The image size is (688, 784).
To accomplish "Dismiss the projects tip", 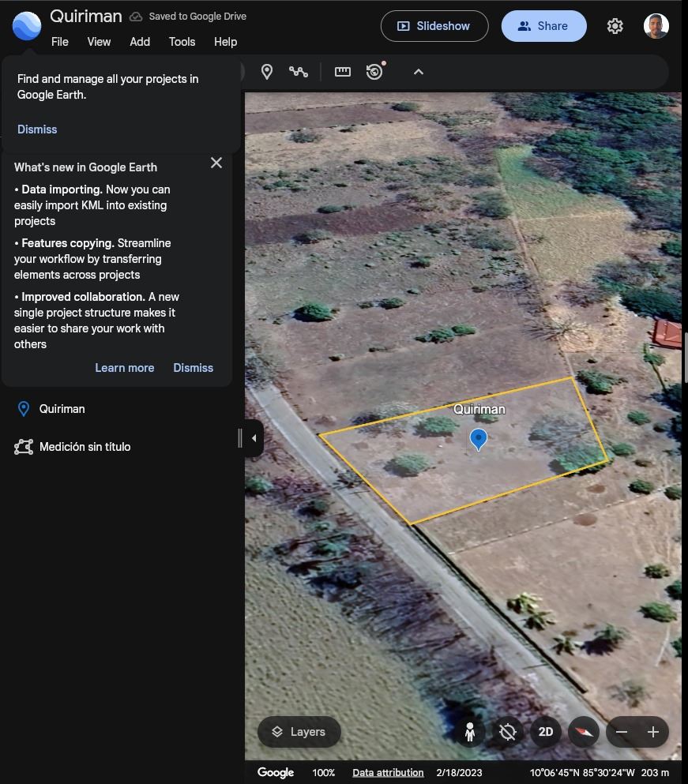I will [37, 129].
